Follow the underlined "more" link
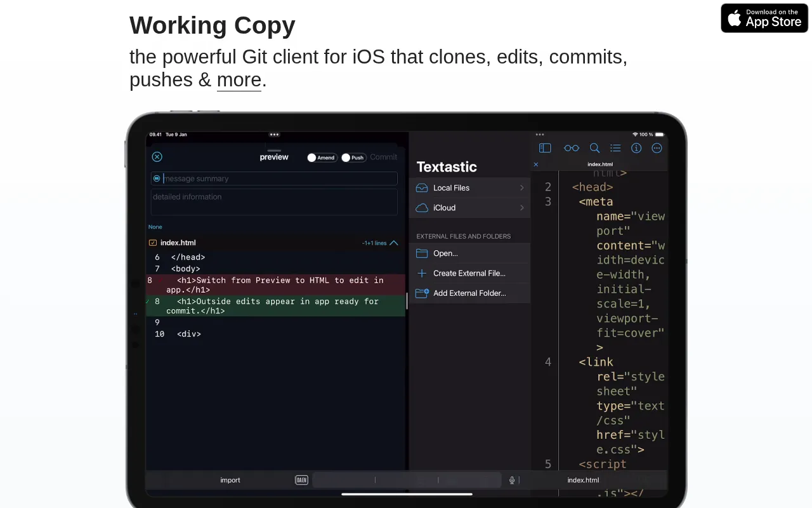Image resolution: width=812 pixels, height=508 pixels. click(239, 80)
